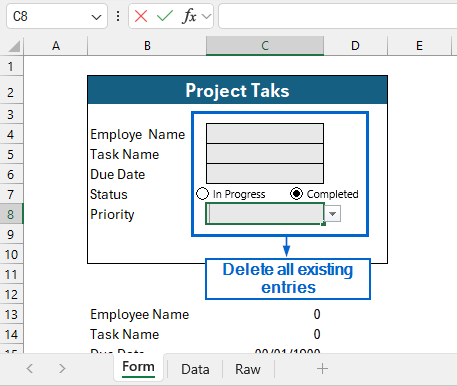Screen dimensions: 457x386
Task: Select row 14 header
Action: pyautogui.click(x=11, y=334)
